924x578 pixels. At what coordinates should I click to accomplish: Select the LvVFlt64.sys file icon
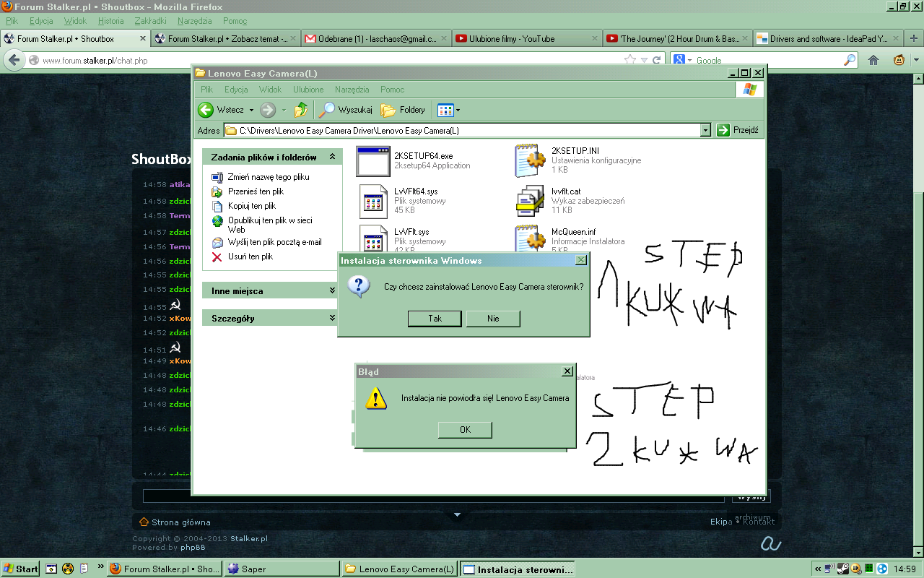374,201
